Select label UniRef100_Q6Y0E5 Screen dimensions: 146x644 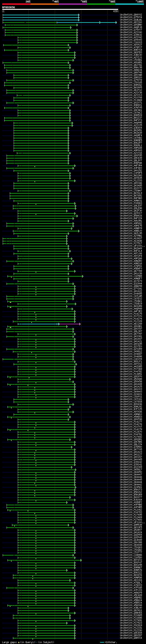(131, 527)
